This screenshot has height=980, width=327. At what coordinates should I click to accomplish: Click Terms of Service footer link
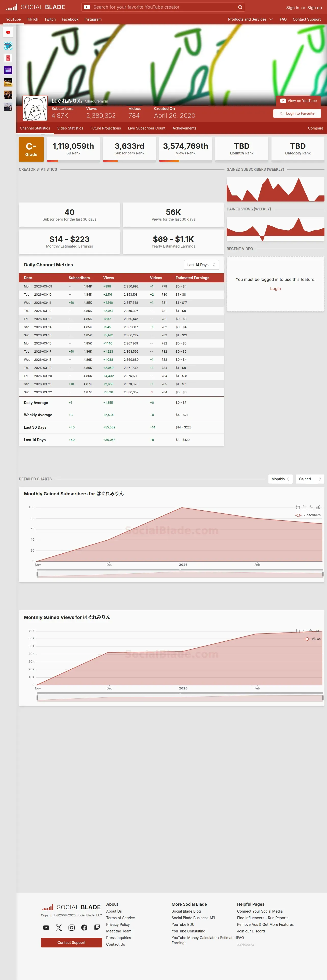pyautogui.click(x=120, y=918)
